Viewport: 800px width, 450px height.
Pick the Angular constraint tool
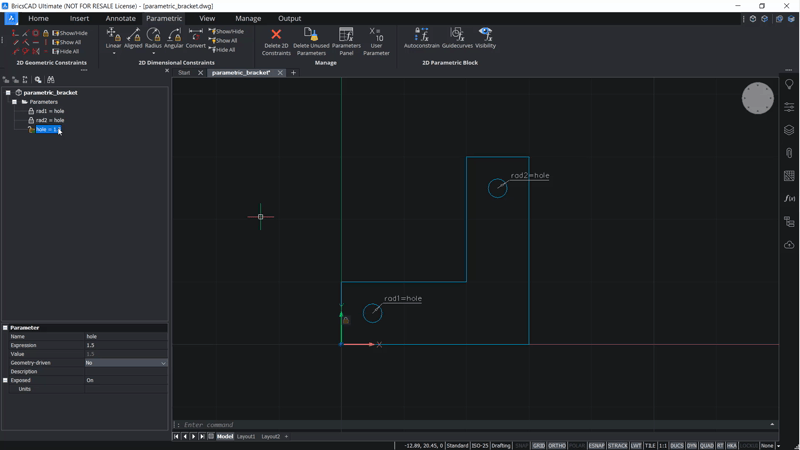(173, 38)
